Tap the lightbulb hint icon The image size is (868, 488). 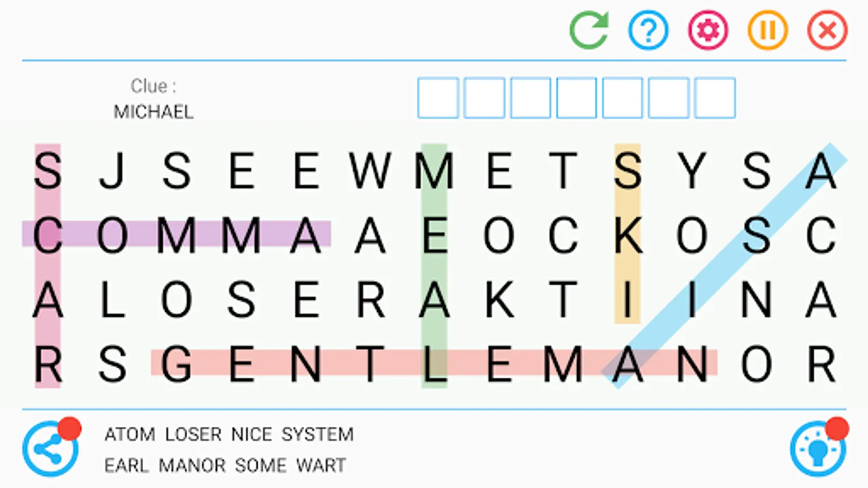pos(818,449)
